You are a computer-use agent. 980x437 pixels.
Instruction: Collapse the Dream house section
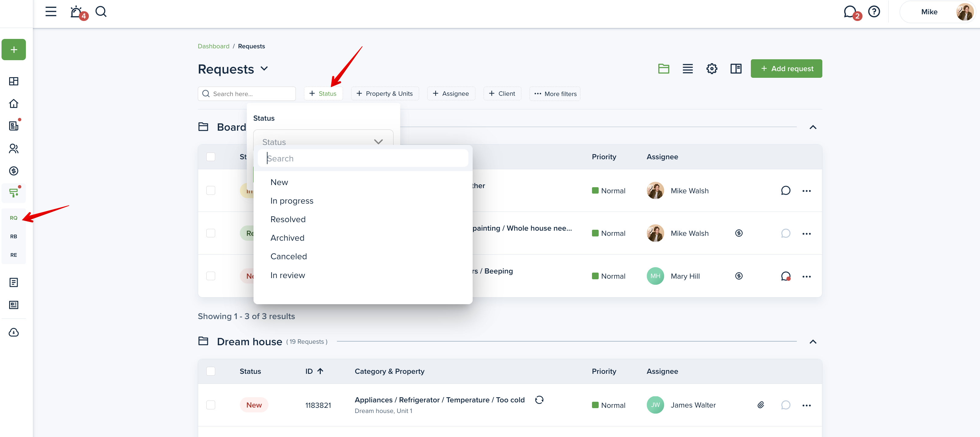813,342
